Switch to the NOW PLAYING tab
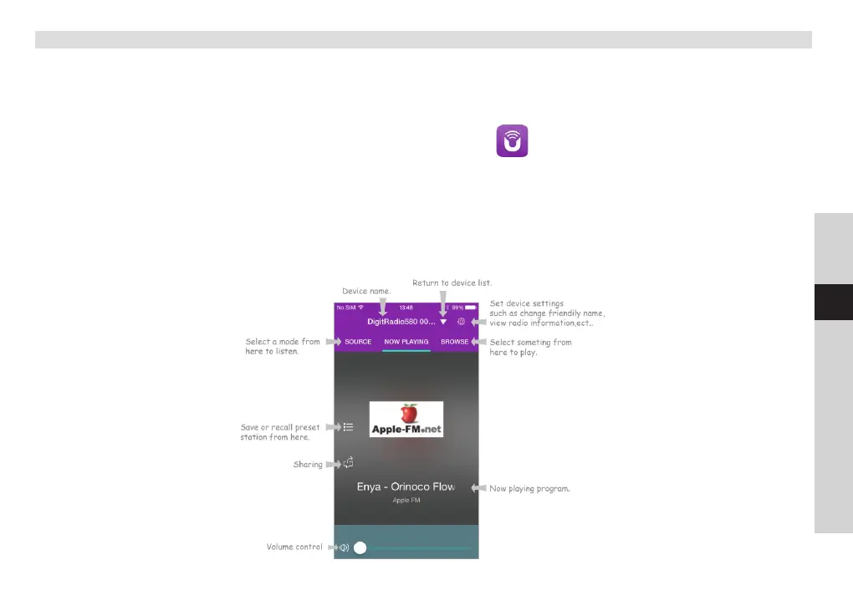 [x=406, y=342]
